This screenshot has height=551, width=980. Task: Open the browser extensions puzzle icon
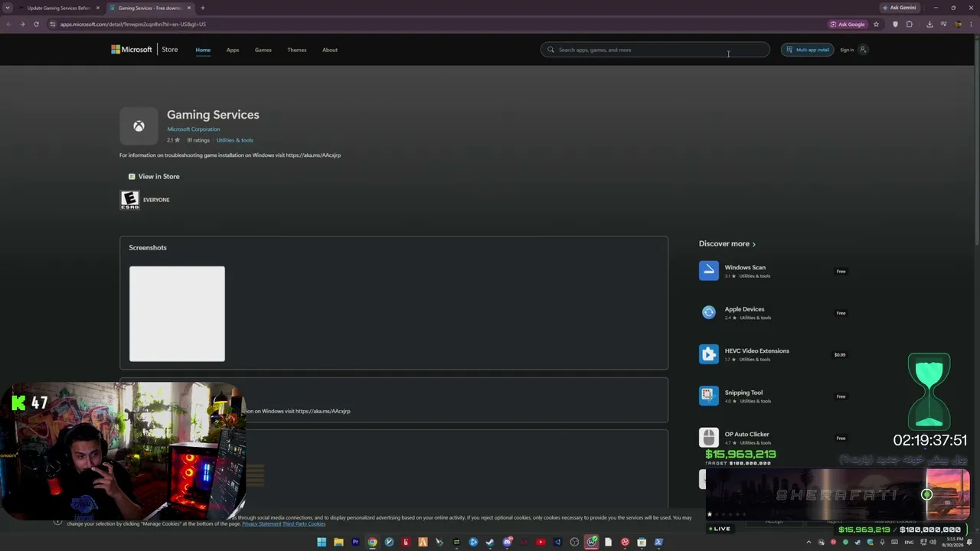[x=910, y=24]
